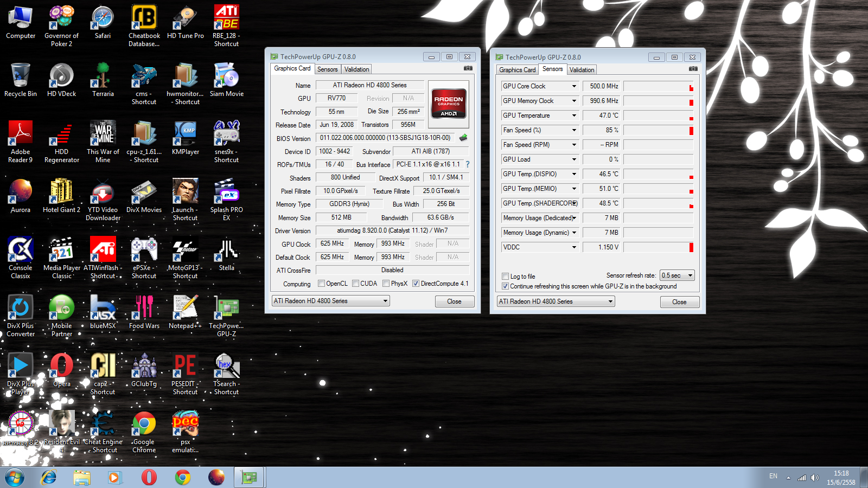Open the HD VDeck desktop icon
The width and height of the screenshot is (868, 488).
61,80
